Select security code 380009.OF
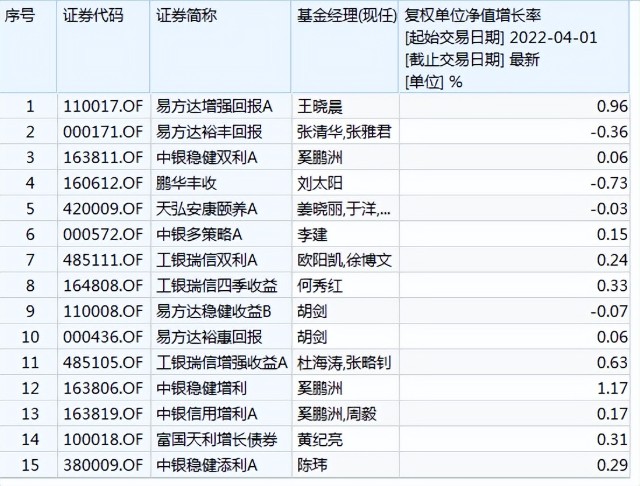 point(103,465)
